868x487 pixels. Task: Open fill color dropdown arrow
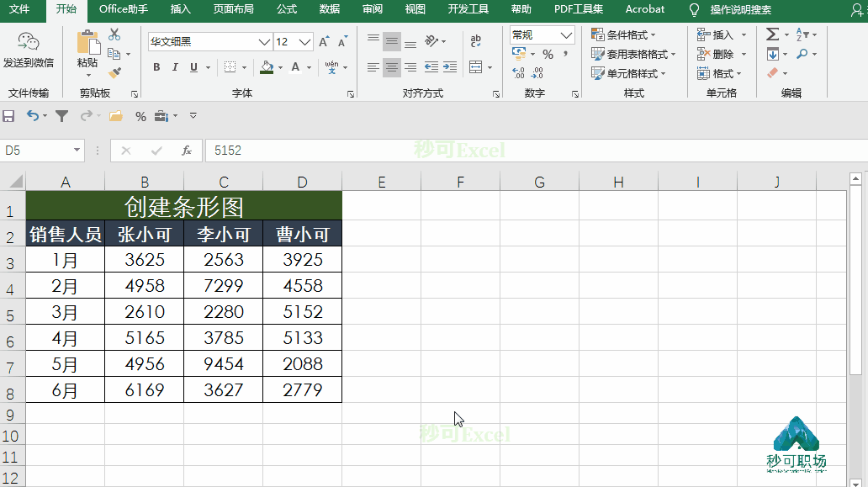(x=281, y=67)
